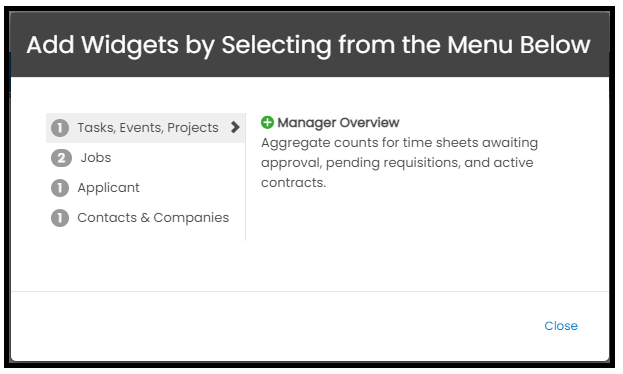Close the Add Widgets dialog

[561, 326]
